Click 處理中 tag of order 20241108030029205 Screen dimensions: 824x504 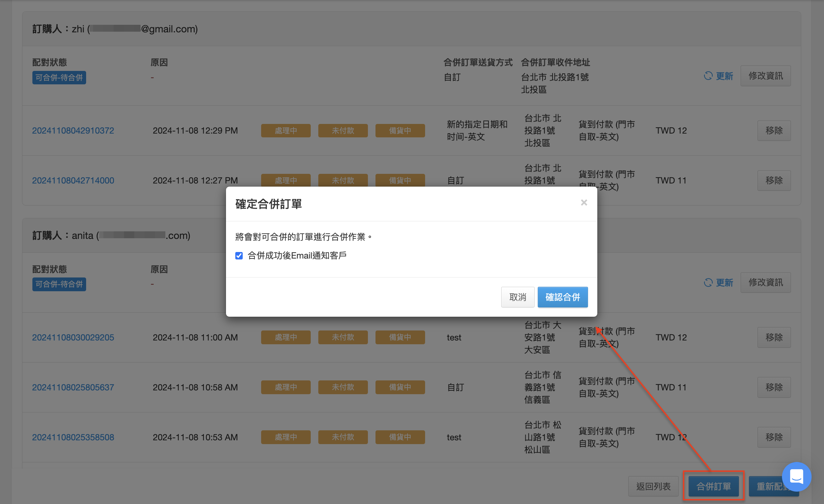coord(286,337)
